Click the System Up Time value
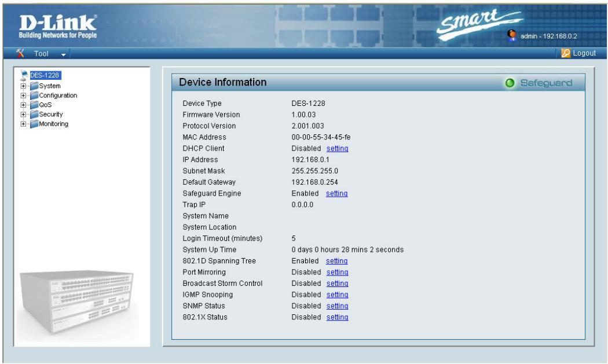608x364 pixels. click(347, 249)
